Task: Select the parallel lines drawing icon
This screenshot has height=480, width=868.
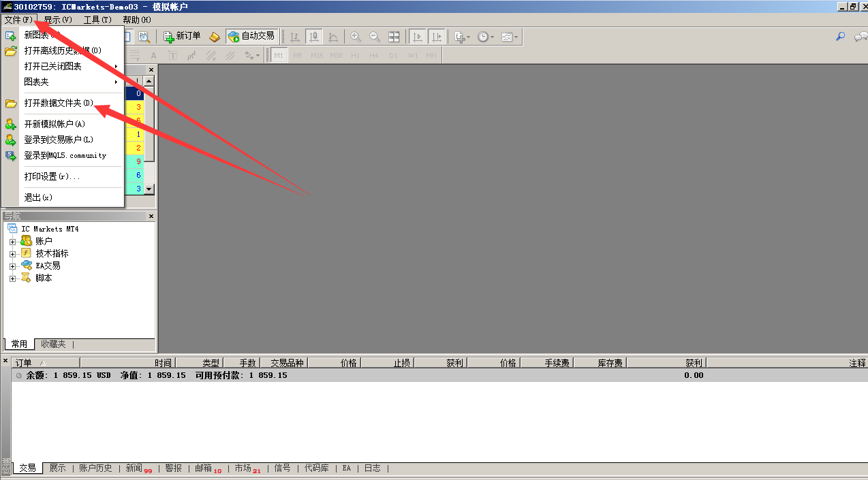Action: [230, 55]
